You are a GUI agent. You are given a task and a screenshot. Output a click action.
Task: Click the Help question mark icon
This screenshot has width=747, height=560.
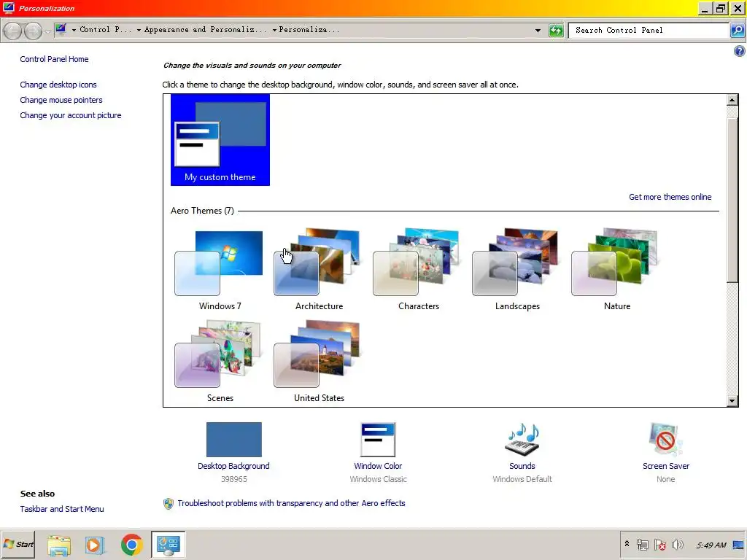click(x=739, y=52)
